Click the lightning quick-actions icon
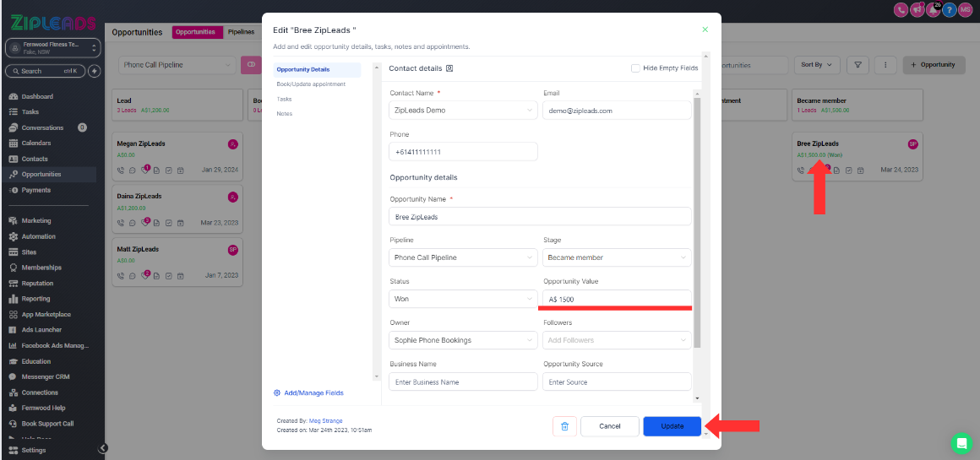The width and height of the screenshot is (980, 460). 95,71
